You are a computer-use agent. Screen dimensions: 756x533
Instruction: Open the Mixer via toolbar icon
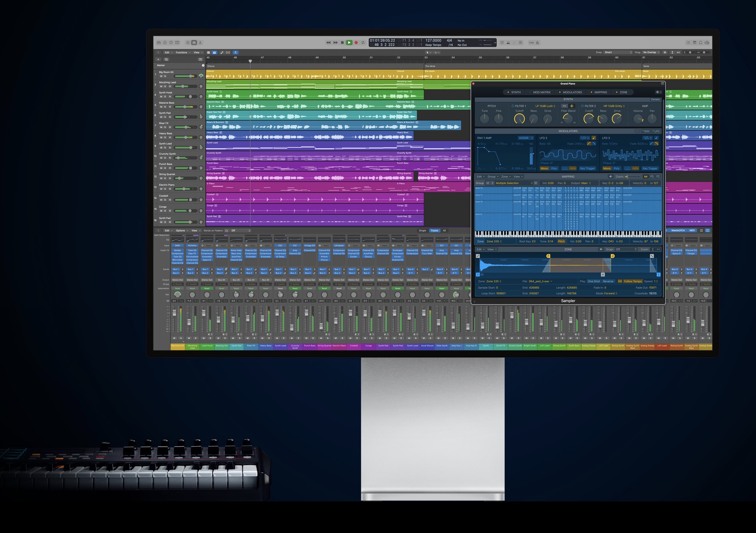click(x=194, y=42)
